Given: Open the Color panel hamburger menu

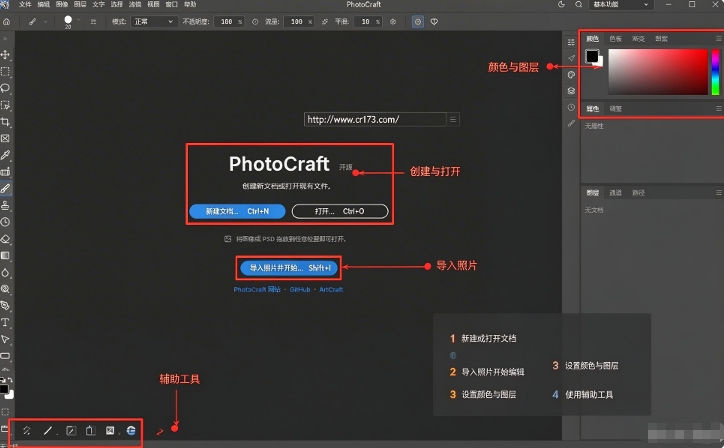Looking at the screenshot, I should coord(718,39).
